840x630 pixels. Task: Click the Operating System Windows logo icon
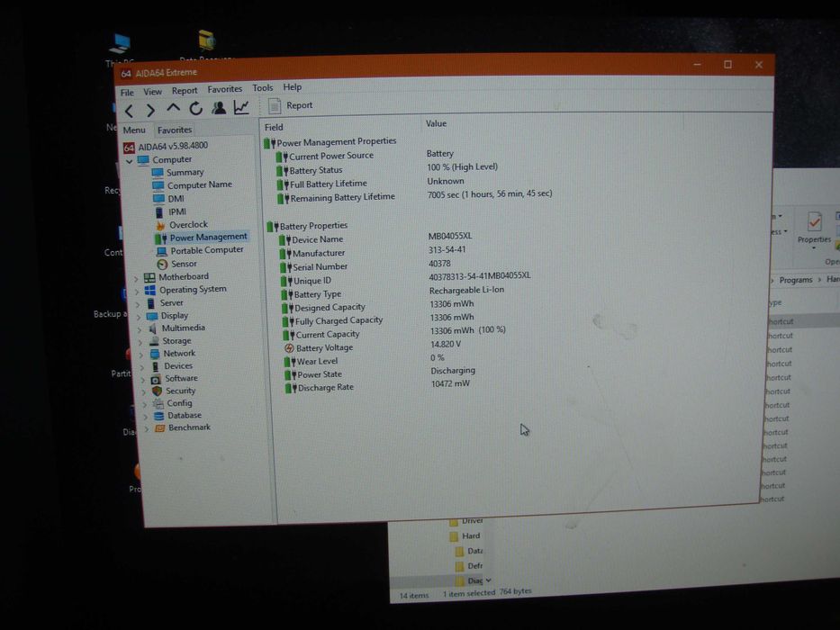(x=150, y=291)
